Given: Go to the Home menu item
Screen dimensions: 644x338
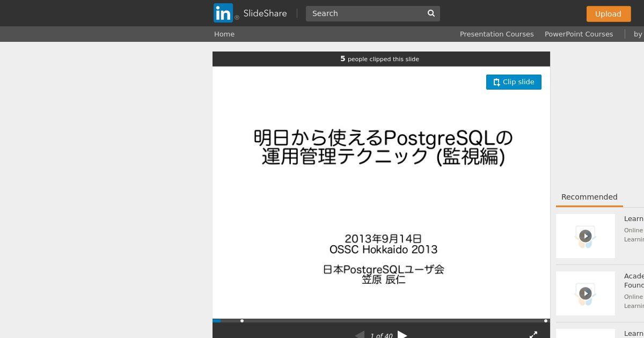Looking at the screenshot, I should click(224, 34).
